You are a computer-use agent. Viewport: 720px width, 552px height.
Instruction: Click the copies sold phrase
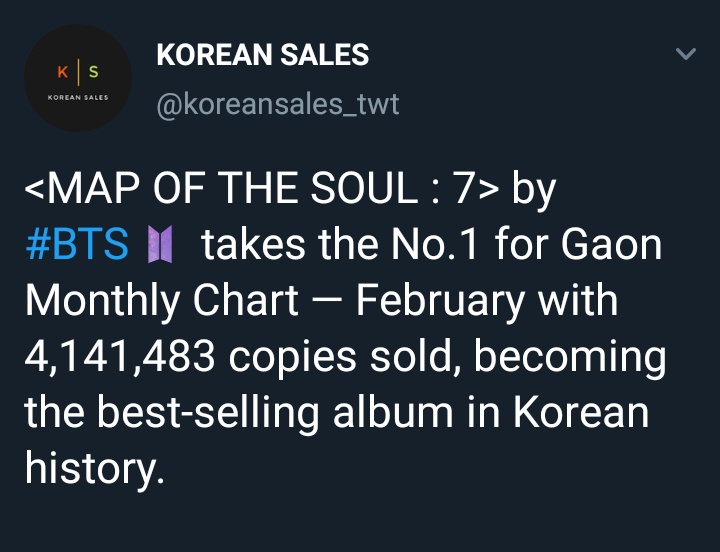[x=340, y=357]
